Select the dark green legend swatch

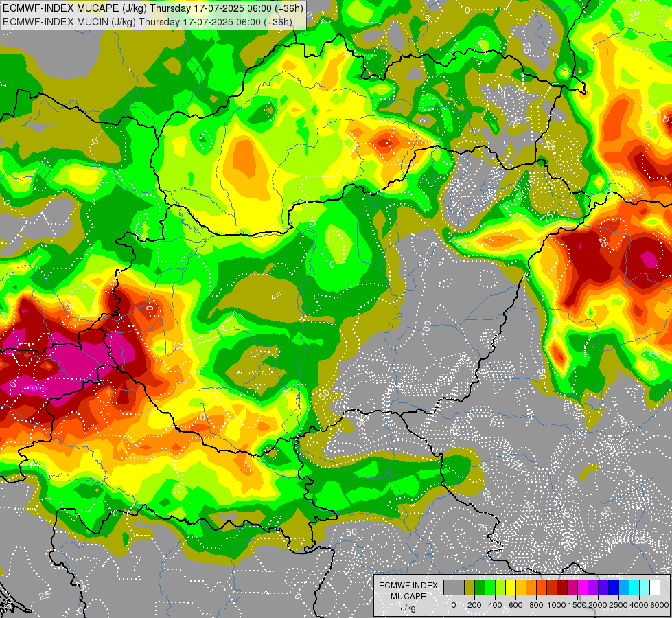480,587
